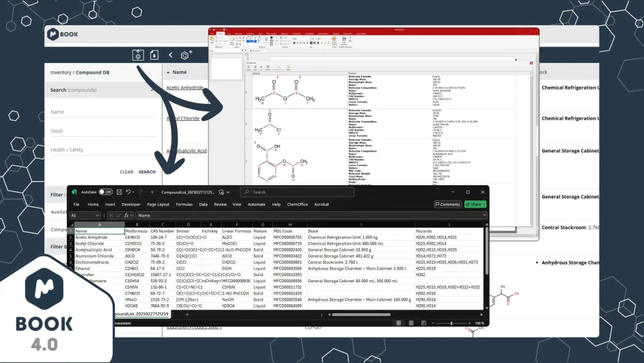This screenshot has height=363, width=644.
Task: Open the ChemOffice tab in Excel
Action: [297, 204]
